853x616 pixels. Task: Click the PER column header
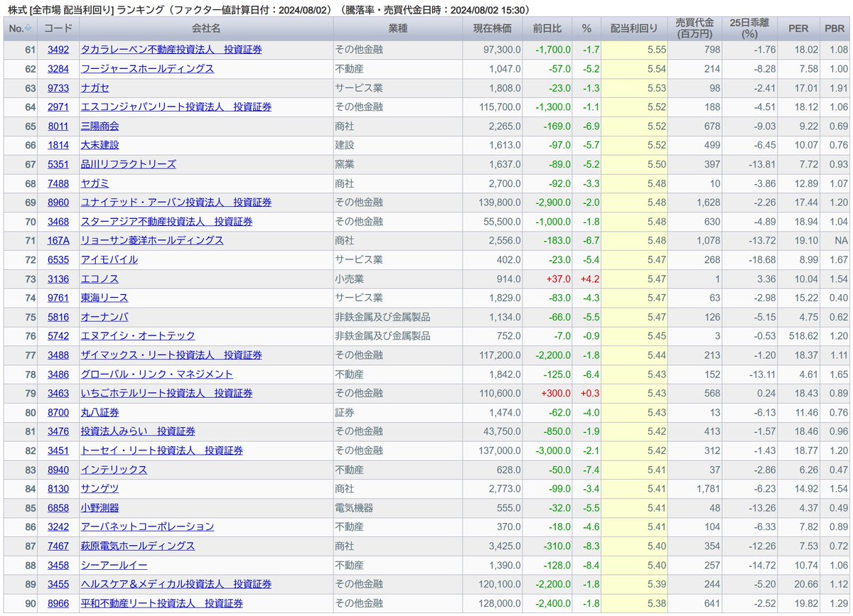pyautogui.click(x=798, y=28)
